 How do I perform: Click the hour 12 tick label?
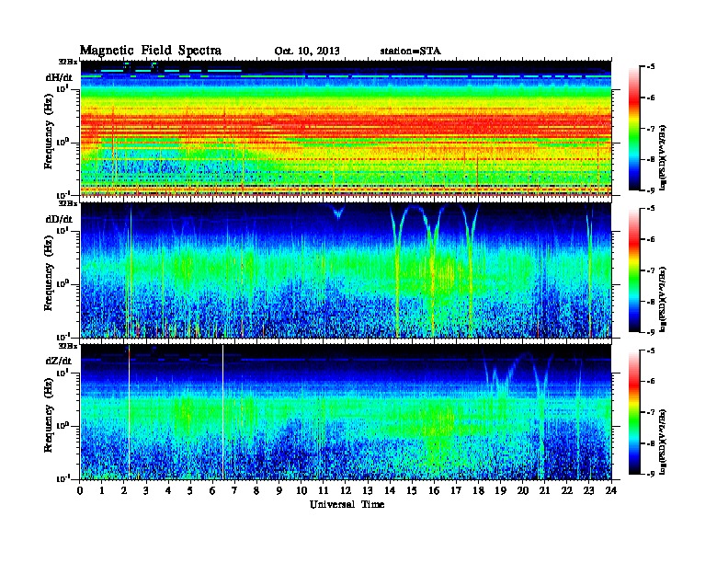(x=346, y=490)
